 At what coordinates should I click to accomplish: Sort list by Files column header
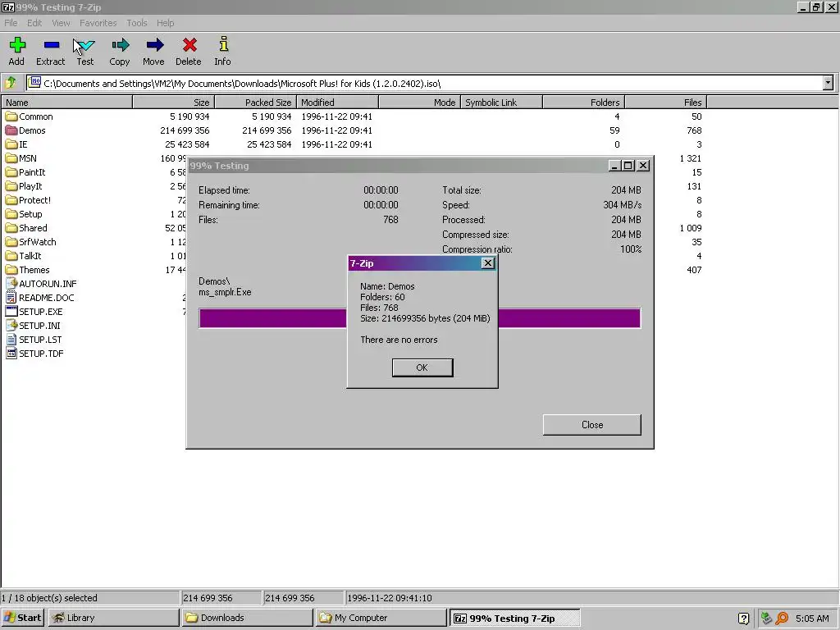(666, 103)
